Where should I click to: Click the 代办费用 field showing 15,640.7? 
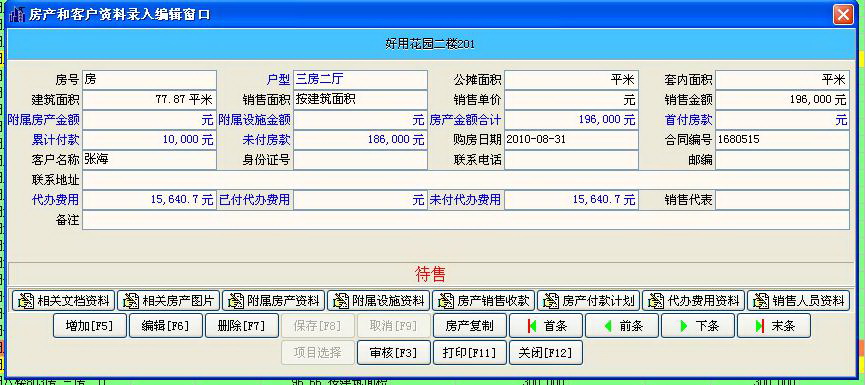coord(149,200)
